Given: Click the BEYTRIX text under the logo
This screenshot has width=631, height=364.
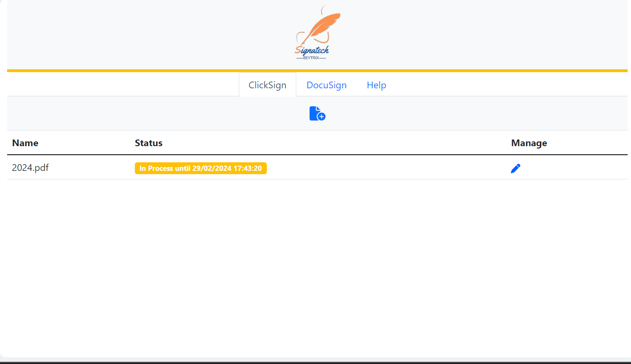Looking at the screenshot, I should click(x=311, y=58).
